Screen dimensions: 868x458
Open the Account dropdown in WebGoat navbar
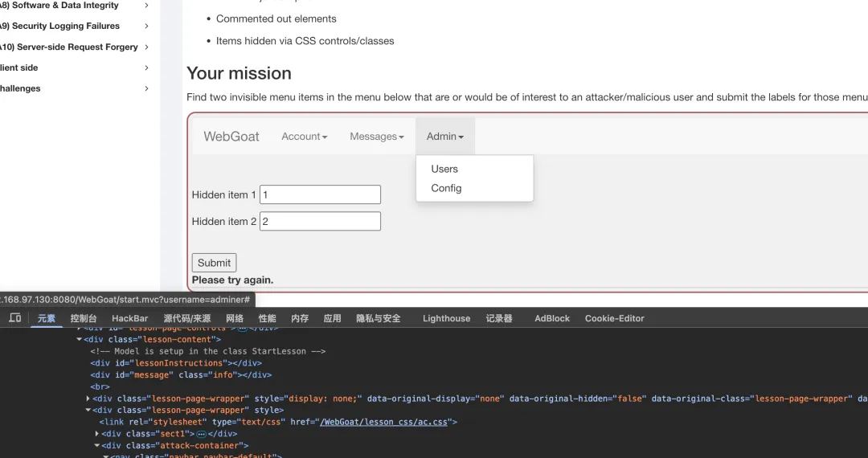(305, 136)
